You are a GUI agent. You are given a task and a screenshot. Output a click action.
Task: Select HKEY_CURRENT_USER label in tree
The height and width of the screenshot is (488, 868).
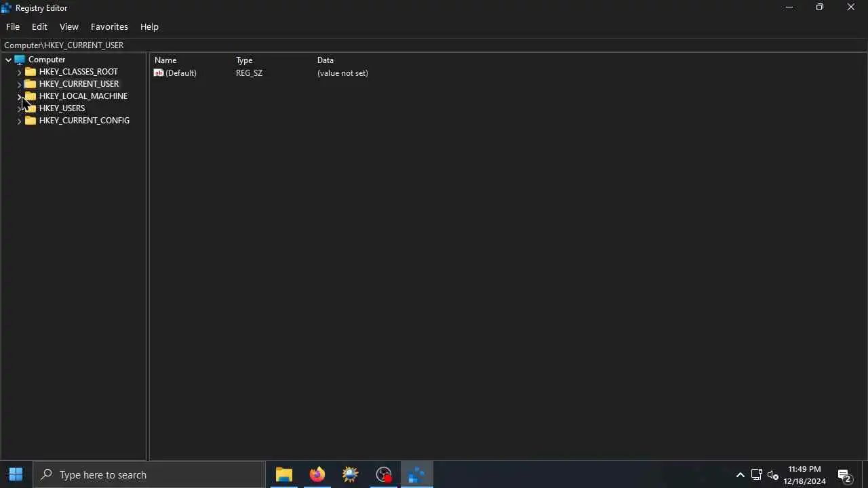point(79,84)
